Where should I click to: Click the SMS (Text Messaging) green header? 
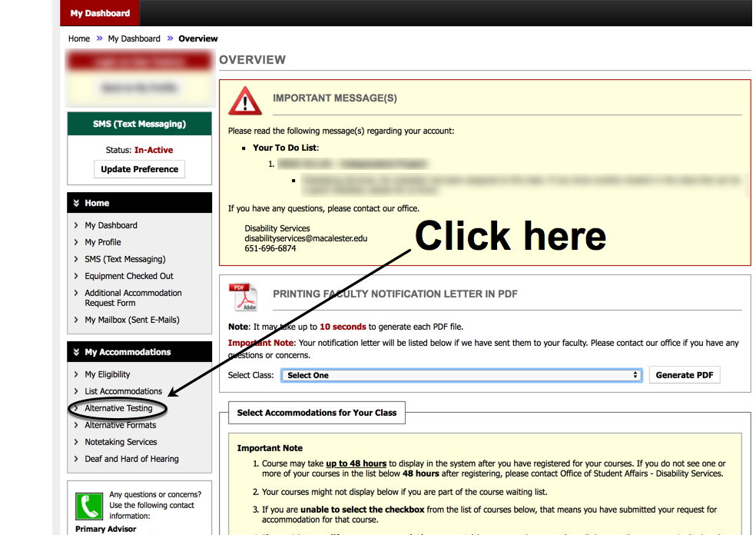(139, 124)
